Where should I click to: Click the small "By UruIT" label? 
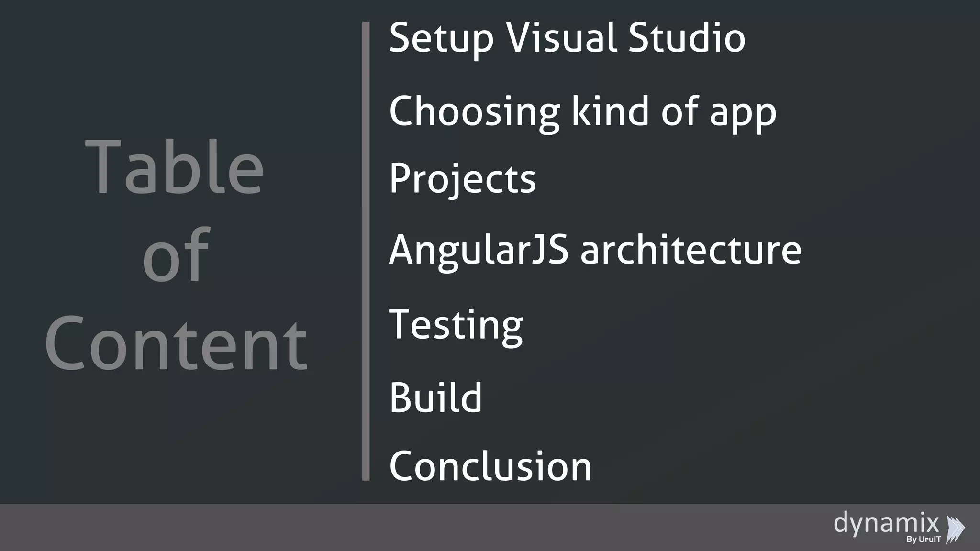click(x=924, y=540)
